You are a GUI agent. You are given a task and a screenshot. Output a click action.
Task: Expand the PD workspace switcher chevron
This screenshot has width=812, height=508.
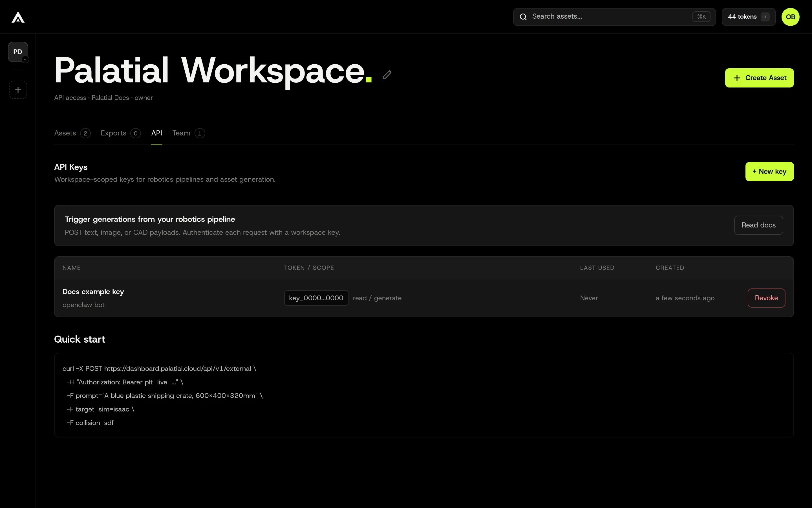(x=25, y=60)
